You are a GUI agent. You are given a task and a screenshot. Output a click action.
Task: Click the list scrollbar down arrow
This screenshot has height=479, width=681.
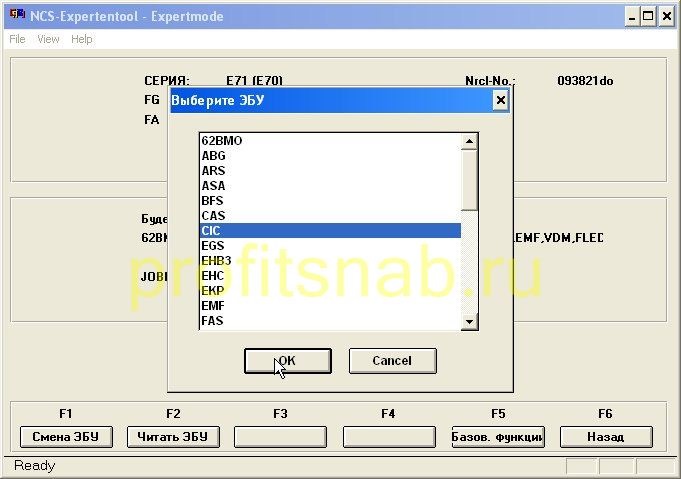click(469, 321)
